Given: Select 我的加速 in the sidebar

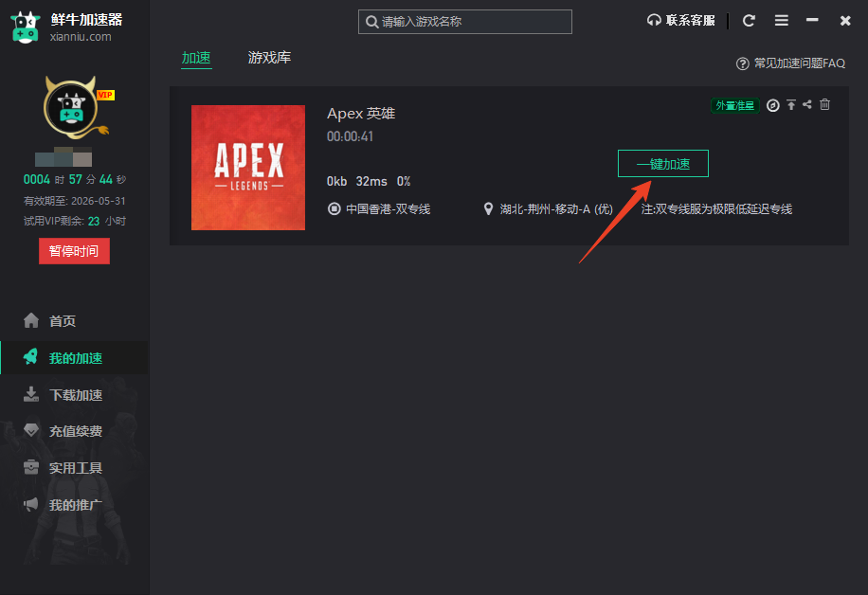Looking at the screenshot, I should 75,358.
